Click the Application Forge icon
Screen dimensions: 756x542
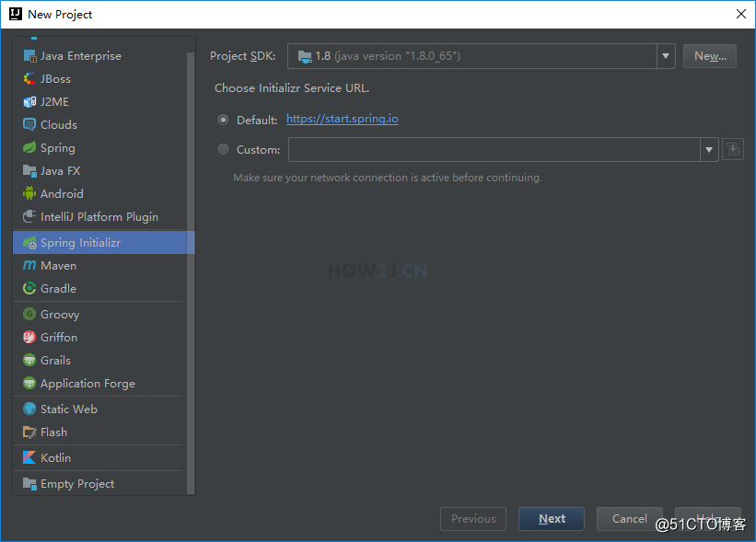pos(29,383)
